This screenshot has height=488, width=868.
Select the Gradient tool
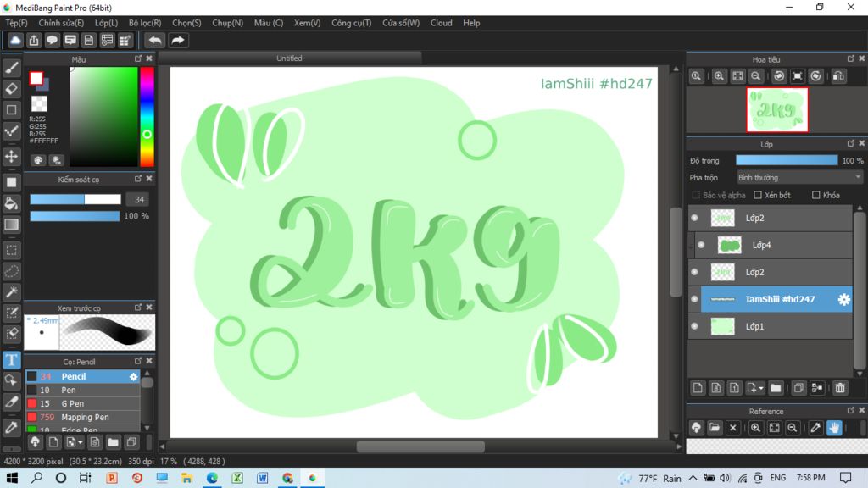pos(12,225)
